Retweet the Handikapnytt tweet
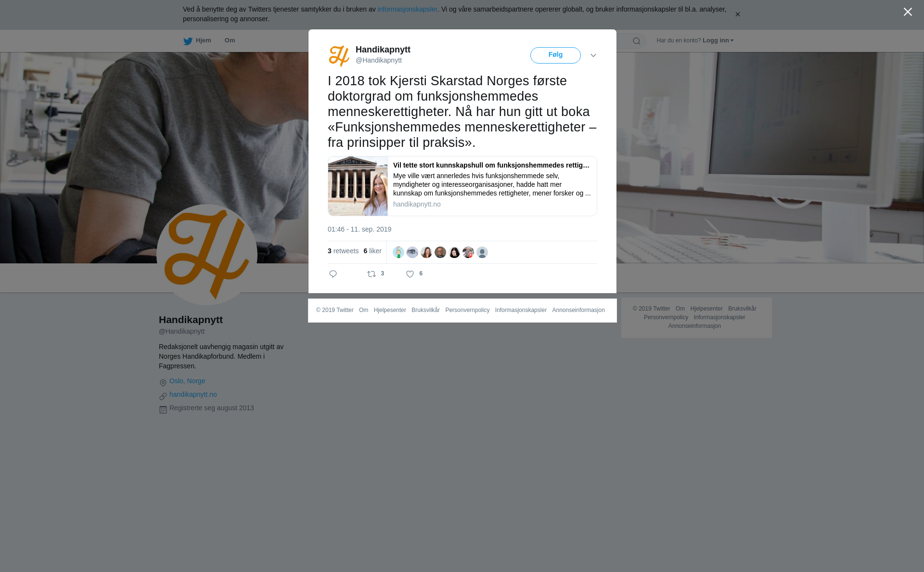This screenshot has height=572, width=924. click(x=372, y=274)
